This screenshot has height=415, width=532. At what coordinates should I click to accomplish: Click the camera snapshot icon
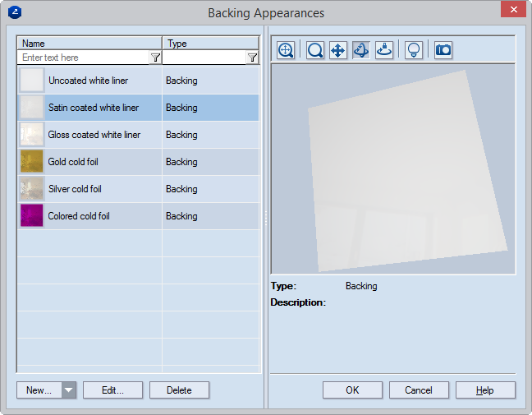click(443, 50)
